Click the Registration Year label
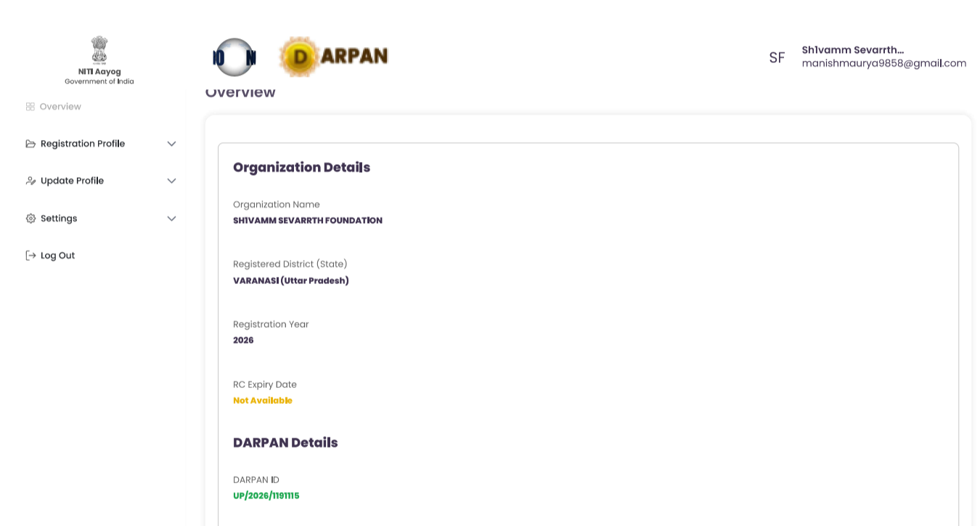 (x=271, y=324)
